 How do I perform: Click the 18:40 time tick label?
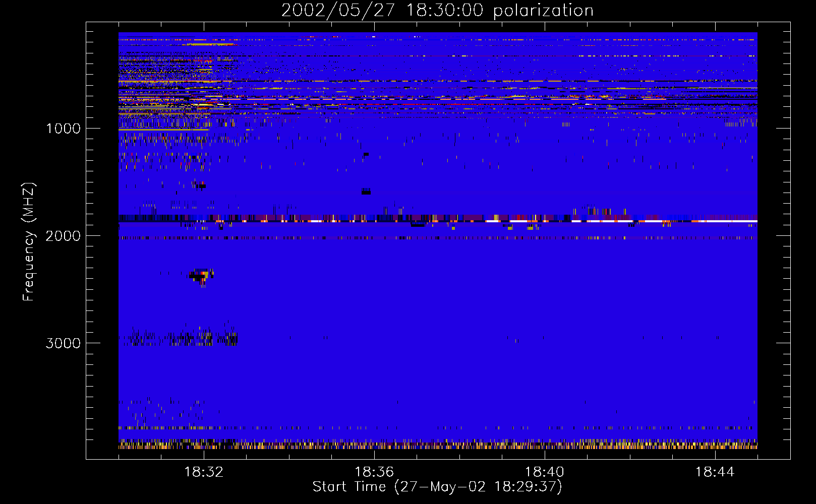coord(545,472)
